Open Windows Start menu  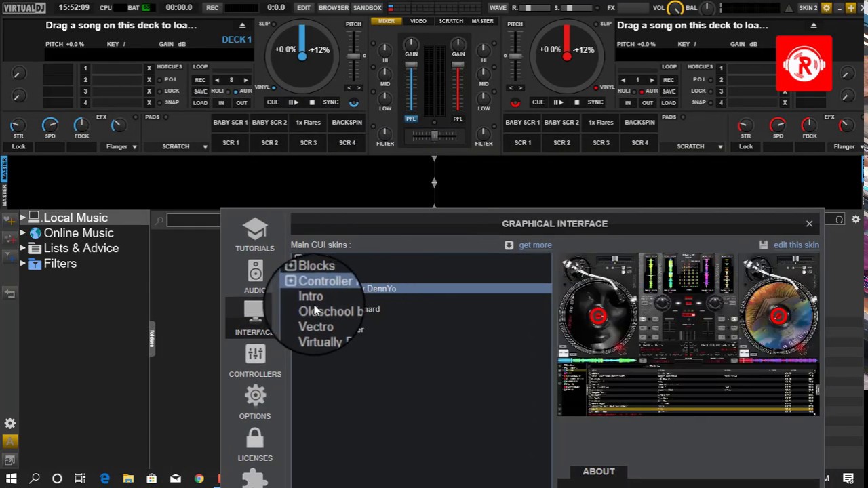[x=11, y=479]
